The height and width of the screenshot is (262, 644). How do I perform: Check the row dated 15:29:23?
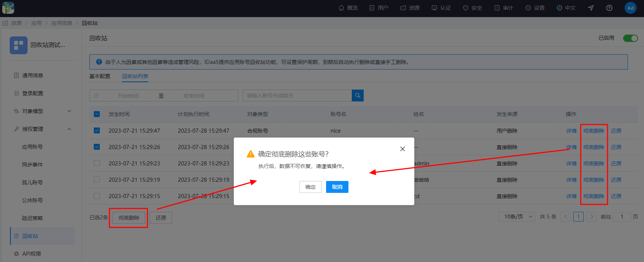[x=97, y=163]
